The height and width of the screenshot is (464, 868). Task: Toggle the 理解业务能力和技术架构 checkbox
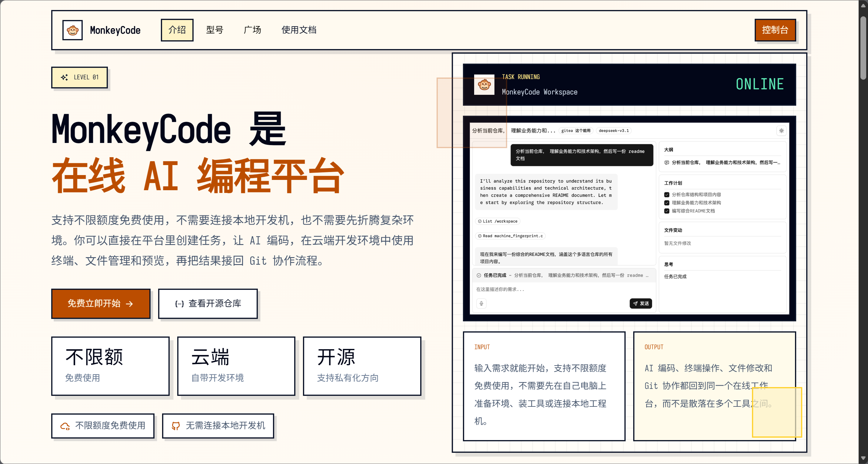click(667, 203)
